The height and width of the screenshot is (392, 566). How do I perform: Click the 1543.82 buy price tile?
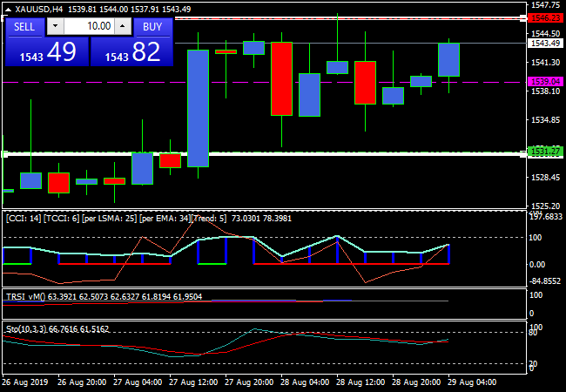(131, 52)
